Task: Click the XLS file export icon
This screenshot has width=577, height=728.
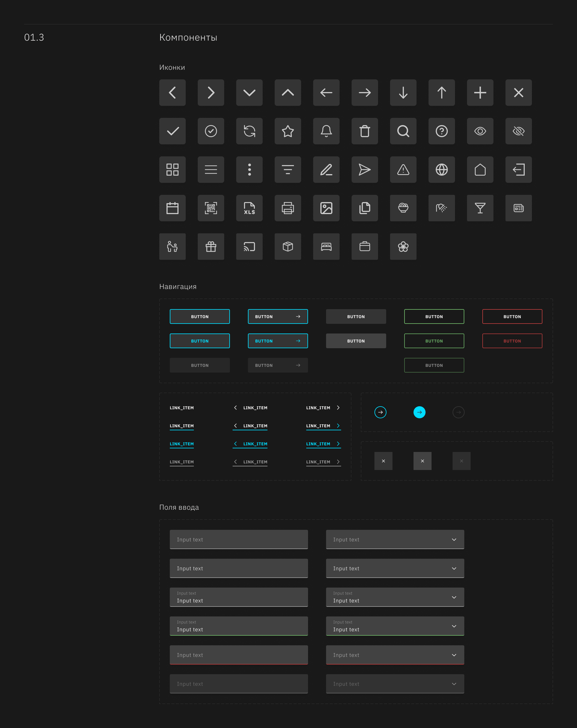Action: 249,208
